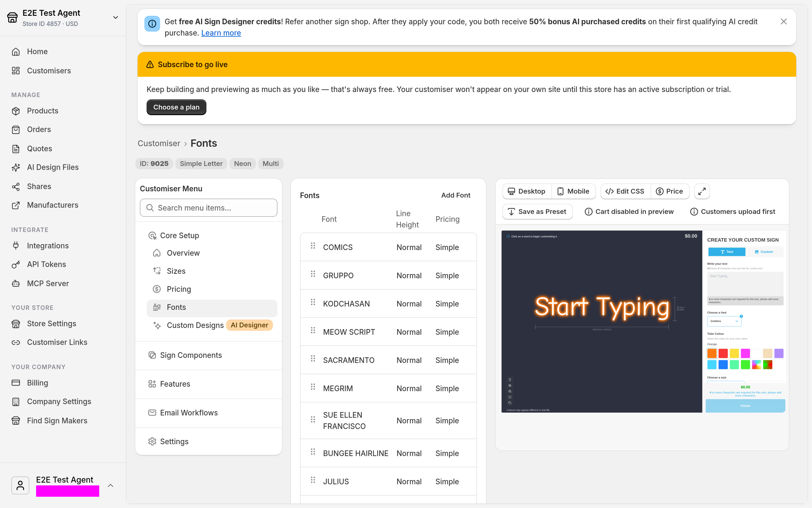
Task: Click the Add Font button
Action: coord(456,195)
